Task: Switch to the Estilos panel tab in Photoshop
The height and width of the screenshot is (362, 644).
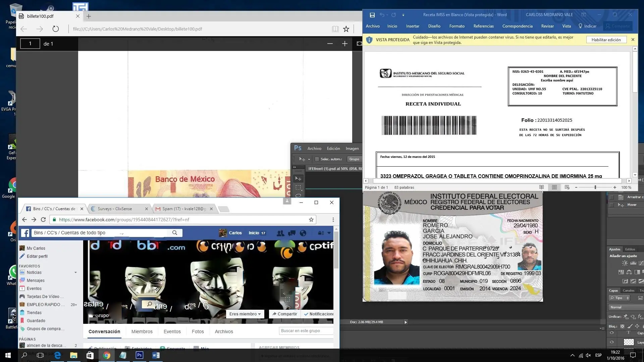Action: point(630,249)
